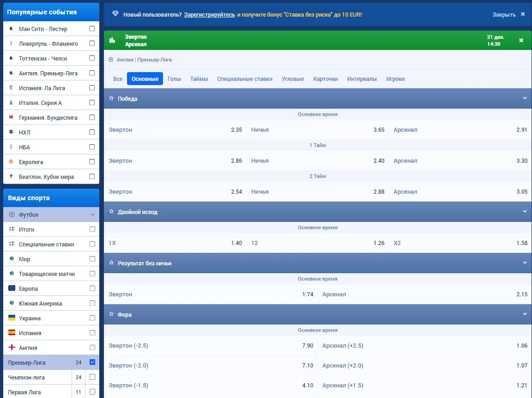Viewport: 532px width, 398px height.
Task: Switch to the Голы tab
Action: [x=174, y=79]
